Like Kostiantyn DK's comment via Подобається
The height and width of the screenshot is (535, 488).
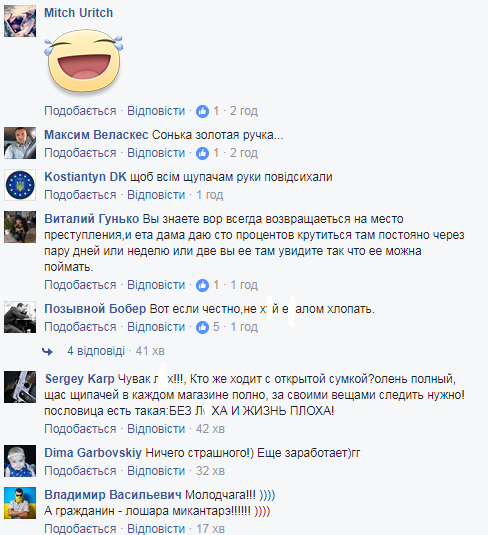click(x=80, y=195)
